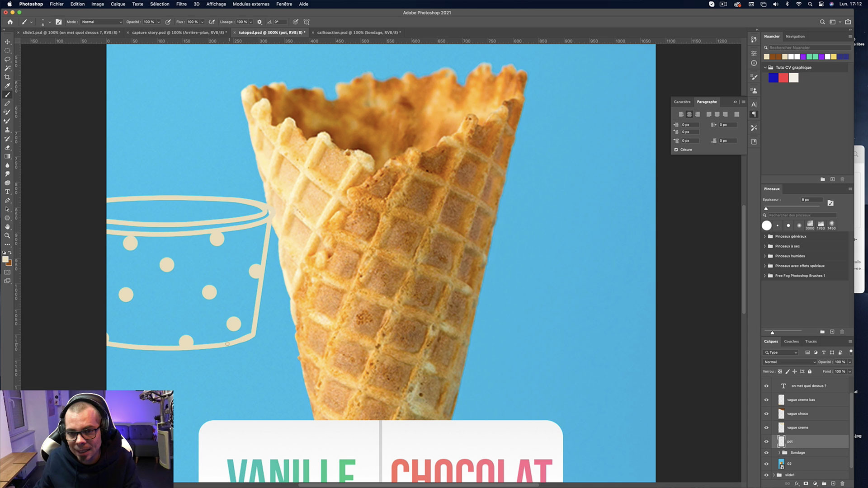Expand the Sondage layer group
Viewport: 868px width, 488px height.
[x=779, y=453]
